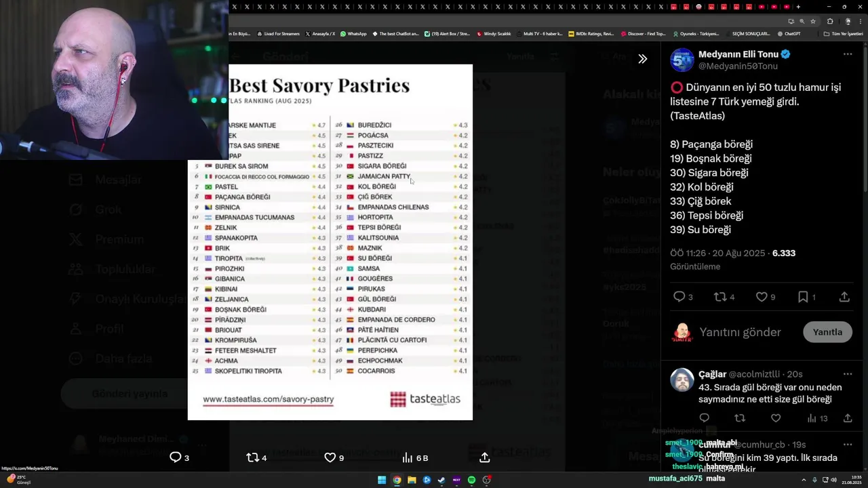
Task: Repost Çağlar's comment
Action: pos(740,418)
